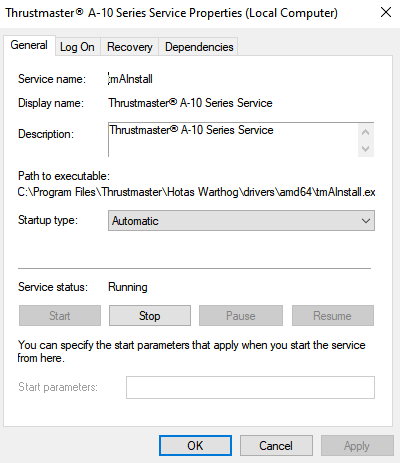This screenshot has height=463, width=400.
Task: Stop the running service
Action: [150, 316]
